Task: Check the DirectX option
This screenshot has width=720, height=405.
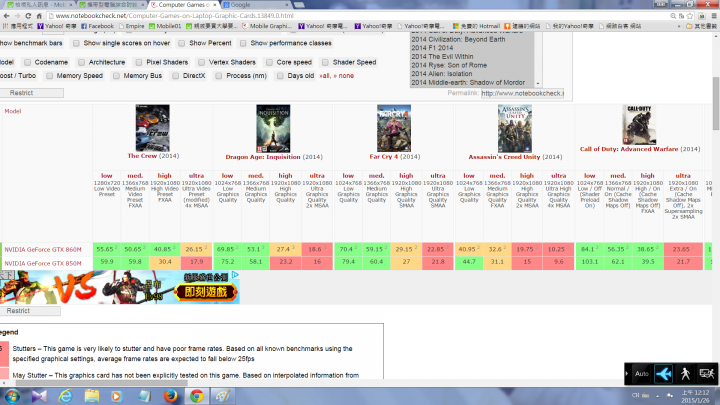Action: (x=175, y=76)
